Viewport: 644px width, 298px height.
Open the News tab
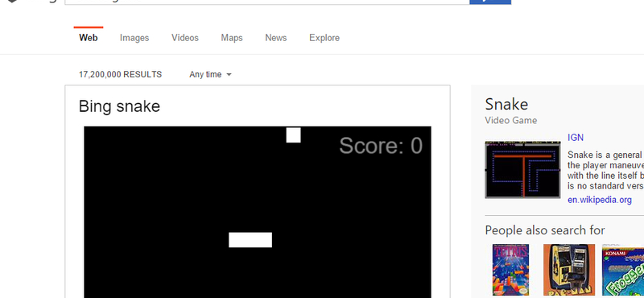tap(275, 38)
